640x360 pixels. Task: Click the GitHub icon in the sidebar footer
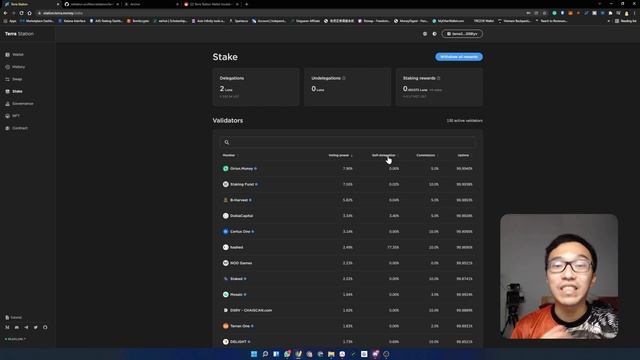pyautogui.click(x=45, y=327)
